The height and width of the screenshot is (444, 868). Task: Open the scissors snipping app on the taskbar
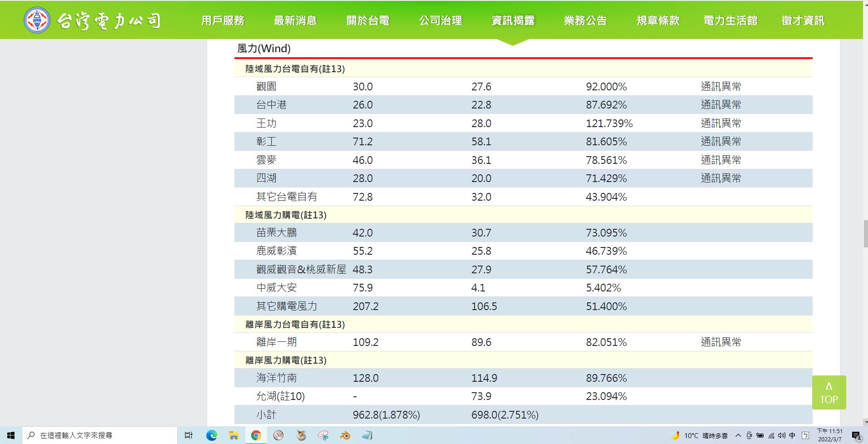(x=323, y=435)
